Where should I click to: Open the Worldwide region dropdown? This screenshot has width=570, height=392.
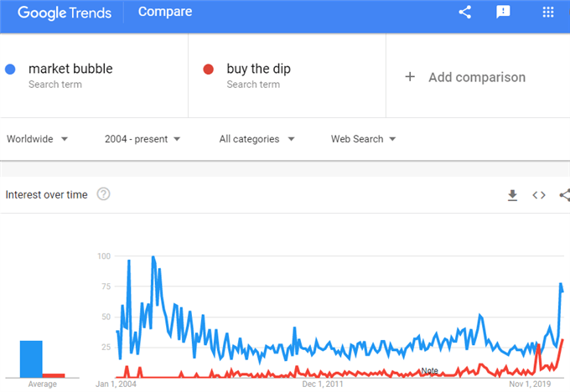point(37,139)
